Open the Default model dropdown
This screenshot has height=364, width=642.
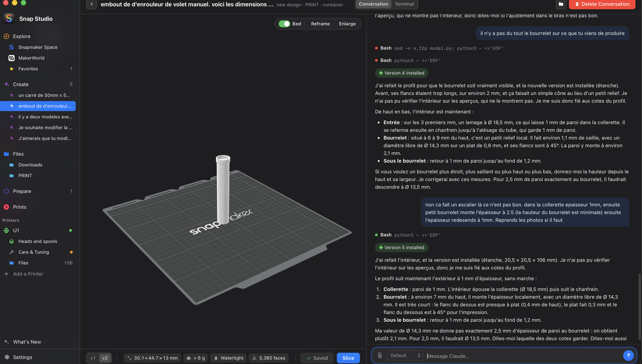(405, 355)
